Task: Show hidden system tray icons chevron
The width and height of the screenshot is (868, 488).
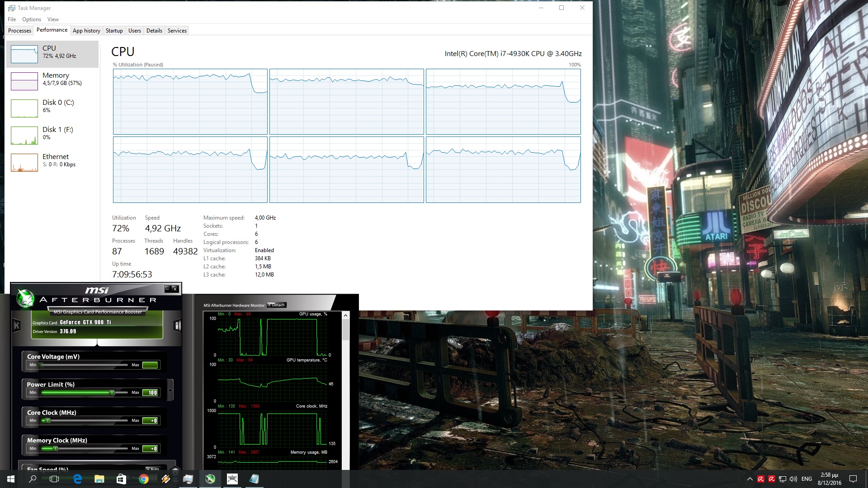Action: (x=750, y=479)
